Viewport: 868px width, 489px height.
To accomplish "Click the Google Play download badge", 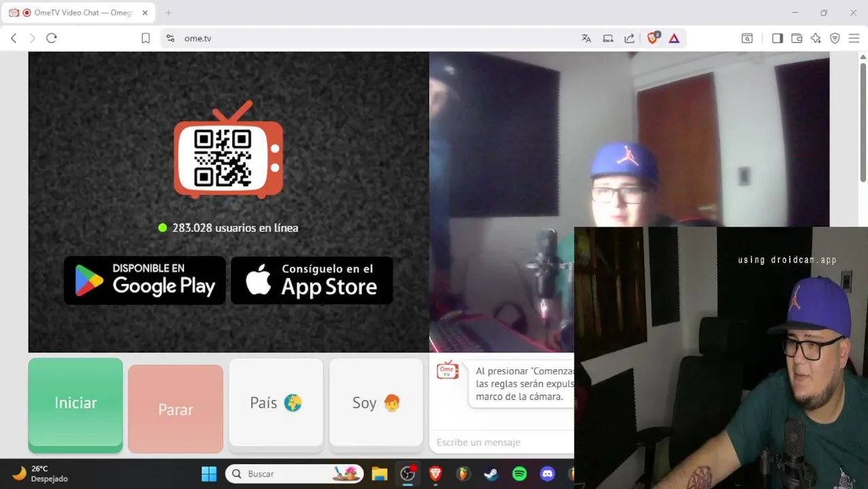I will 145,280.
